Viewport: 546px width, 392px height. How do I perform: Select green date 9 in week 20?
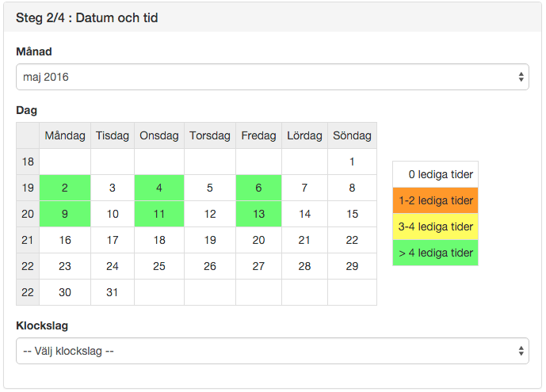pos(65,214)
